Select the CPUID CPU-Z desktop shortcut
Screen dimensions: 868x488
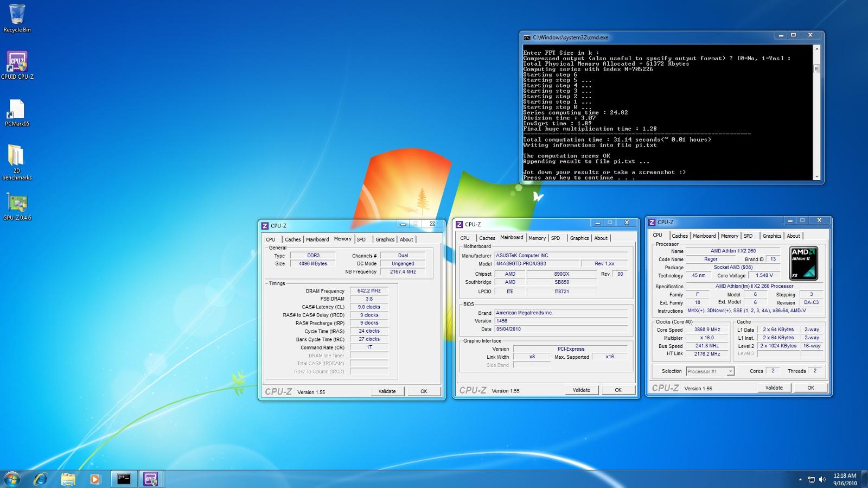[x=17, y=65]
